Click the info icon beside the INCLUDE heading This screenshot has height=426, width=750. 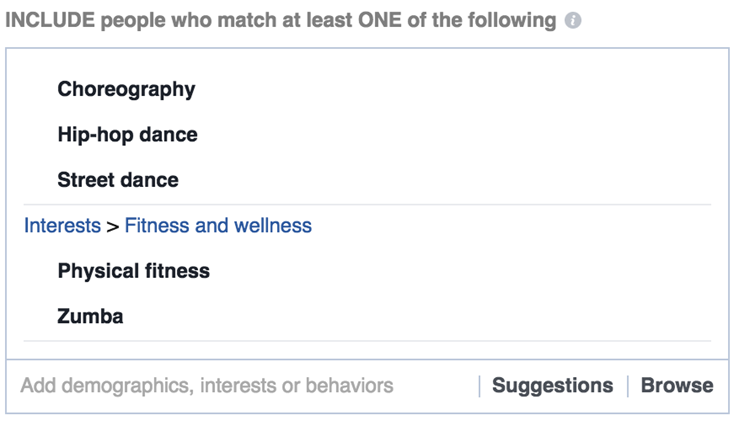tap(573, 21)
